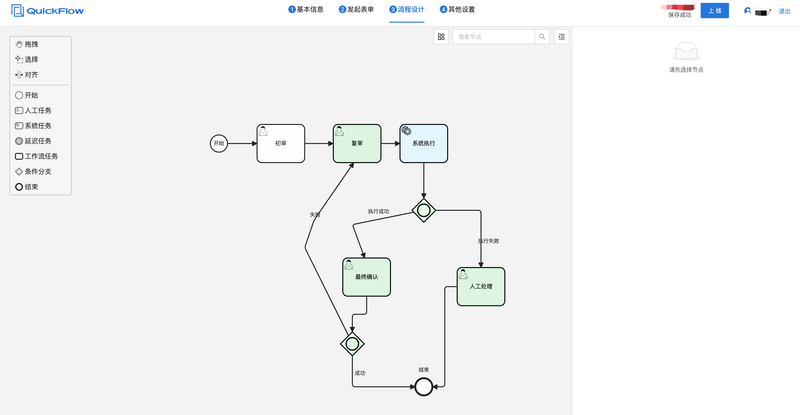
Task: Click the gear icon on 系统执行 node
Action: (x=406, y=131)
